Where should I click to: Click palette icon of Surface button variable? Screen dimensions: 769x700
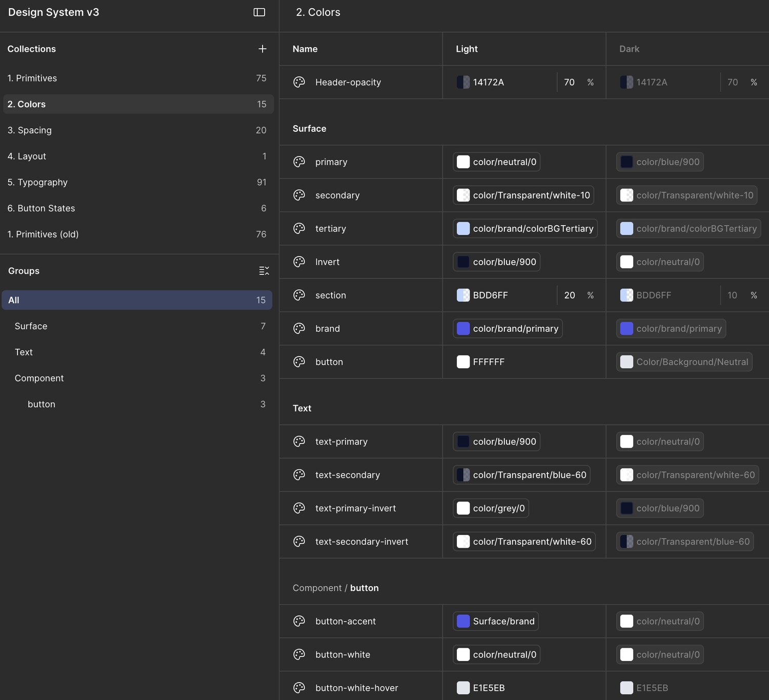tap(299, 362)
